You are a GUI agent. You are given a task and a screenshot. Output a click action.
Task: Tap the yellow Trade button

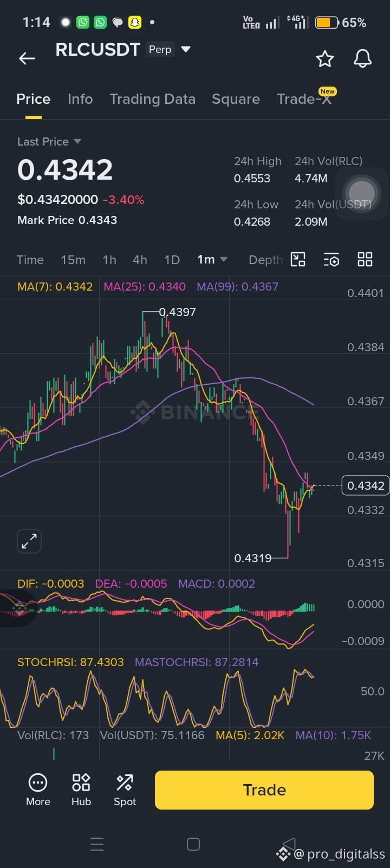click(x=264, y=790)
